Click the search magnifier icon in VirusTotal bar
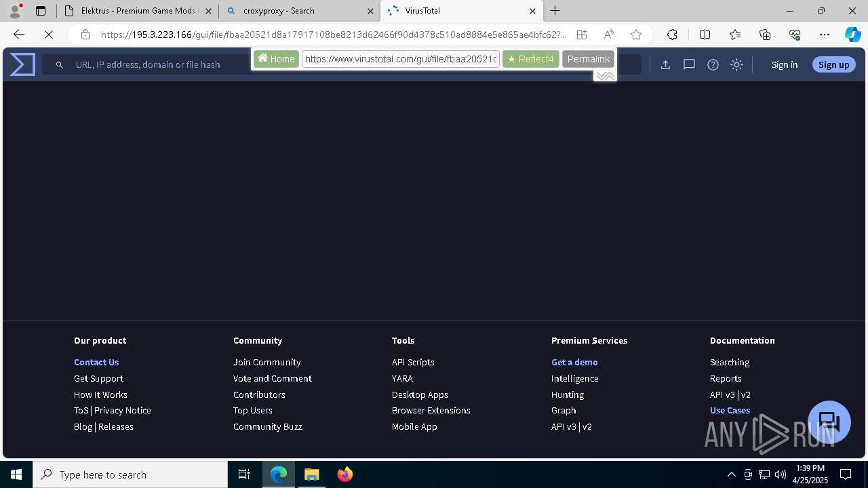Image resolution: width=868 pixels, height=488 pixels. click(x=60, y=64)
